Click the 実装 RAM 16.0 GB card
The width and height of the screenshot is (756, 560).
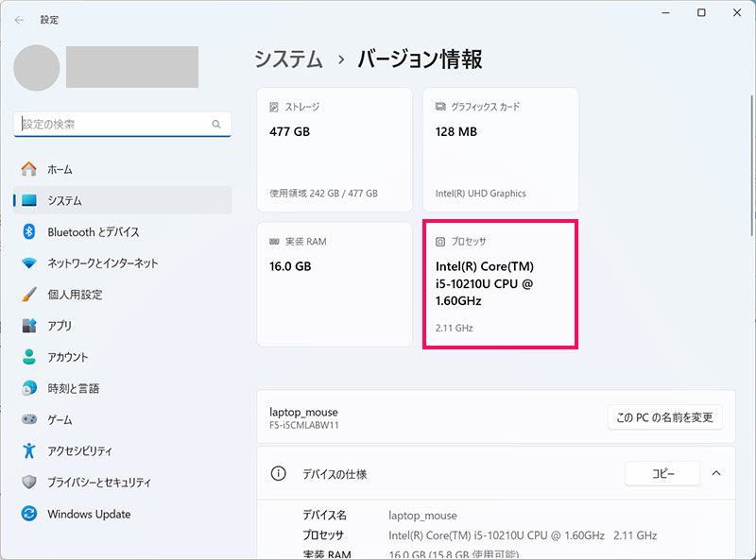[335, 284]
